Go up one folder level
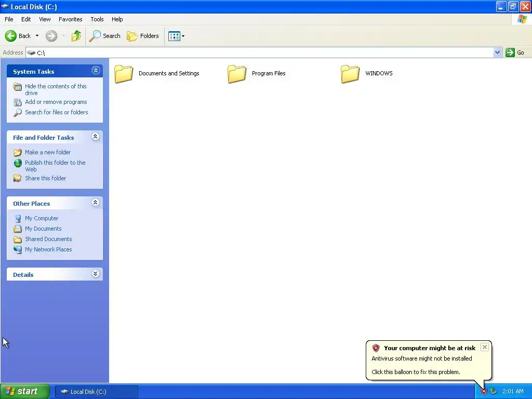This screenshot has width=532, height=399. [x=76, y=36]
